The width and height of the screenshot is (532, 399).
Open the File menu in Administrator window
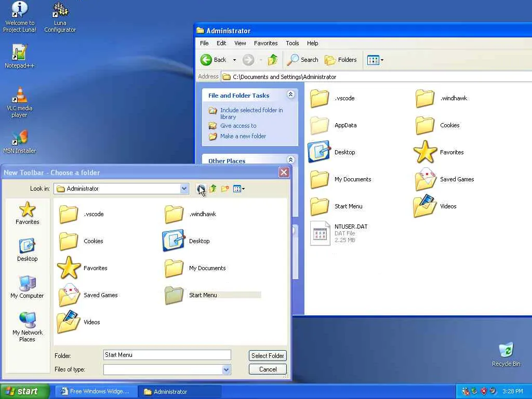click(204, 43)
